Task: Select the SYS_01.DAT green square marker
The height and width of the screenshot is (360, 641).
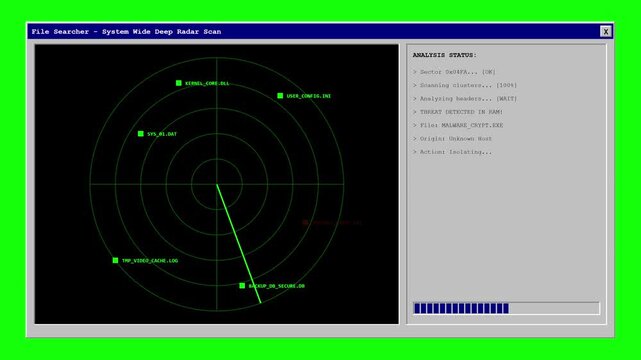Action: click(x=141, y=134)
